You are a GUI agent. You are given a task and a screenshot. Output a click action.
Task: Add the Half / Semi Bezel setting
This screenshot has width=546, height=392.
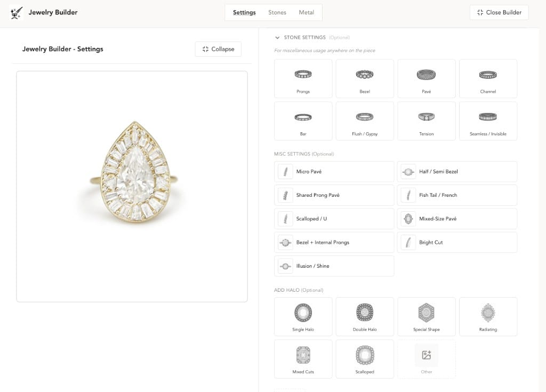click(457, 171)
